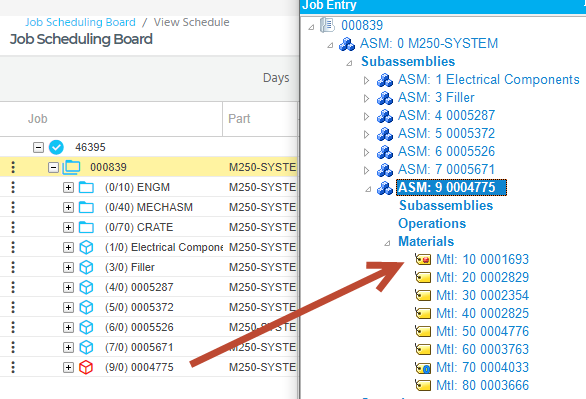Click the assembly icon for ASM: 6 0005526
The width and height of the screenshot is (586, 399).
click(385, 152)
